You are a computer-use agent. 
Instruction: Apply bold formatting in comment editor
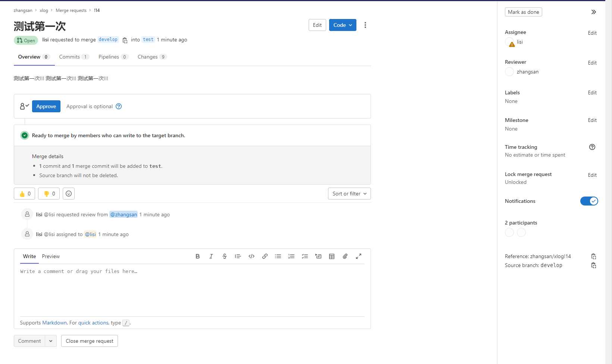198,256
